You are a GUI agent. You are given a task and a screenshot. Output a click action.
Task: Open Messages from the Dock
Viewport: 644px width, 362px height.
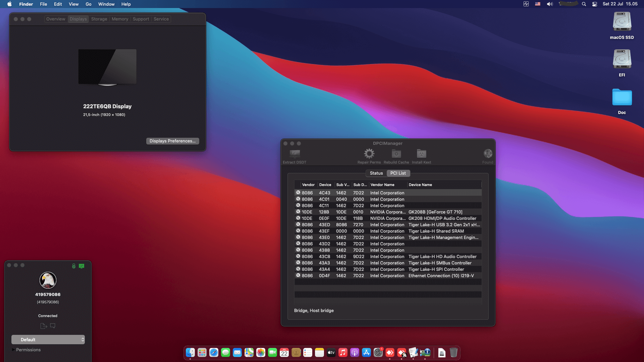[x=225, y=353]
